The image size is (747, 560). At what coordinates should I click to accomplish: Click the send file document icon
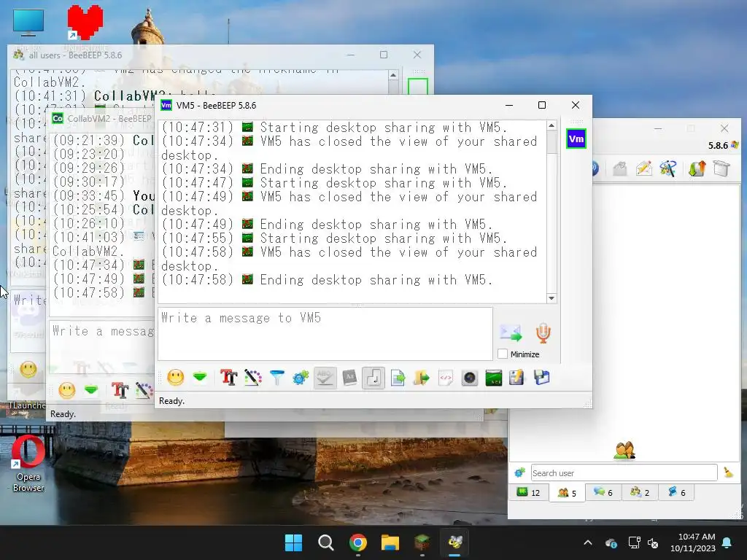pyautogui.click(x=398, y=378)
